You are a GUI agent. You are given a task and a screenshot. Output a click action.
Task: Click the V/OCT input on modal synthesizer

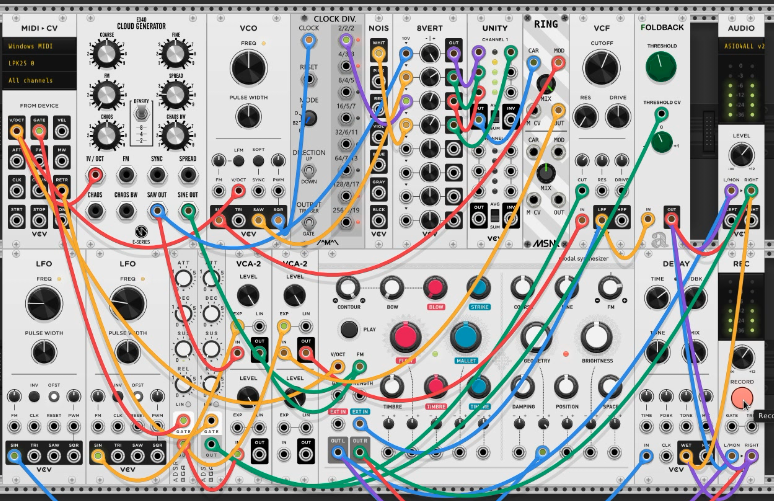(x=338, y=366)
